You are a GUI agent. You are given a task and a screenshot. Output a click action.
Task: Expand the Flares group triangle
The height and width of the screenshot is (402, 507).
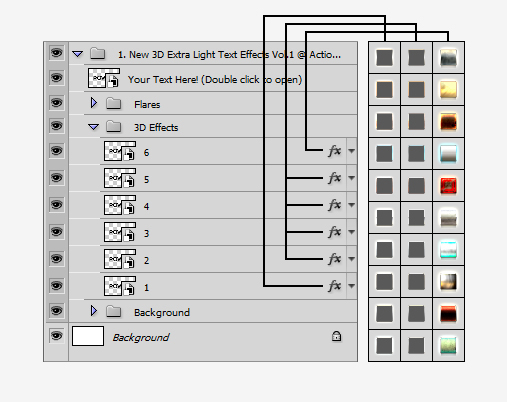(94, 103)
